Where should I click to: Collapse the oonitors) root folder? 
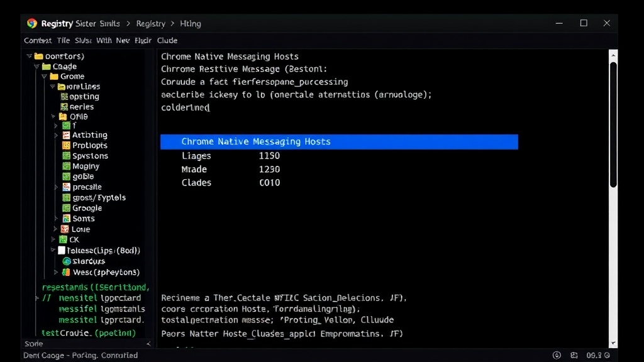coord(29,56)
